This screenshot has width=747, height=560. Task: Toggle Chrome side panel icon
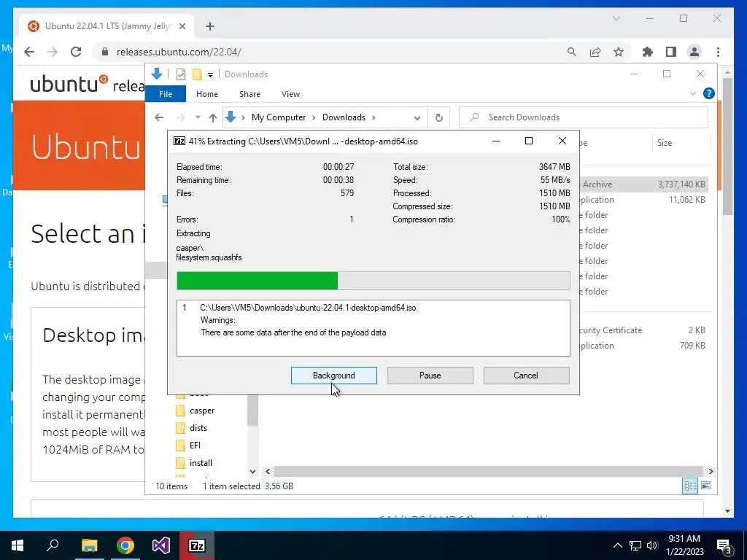671,52
